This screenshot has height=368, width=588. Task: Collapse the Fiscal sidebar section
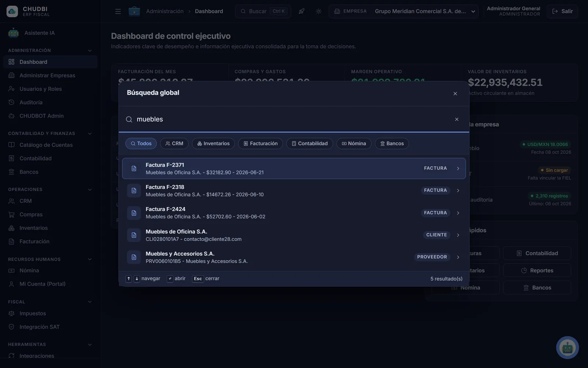pos(90,302)
